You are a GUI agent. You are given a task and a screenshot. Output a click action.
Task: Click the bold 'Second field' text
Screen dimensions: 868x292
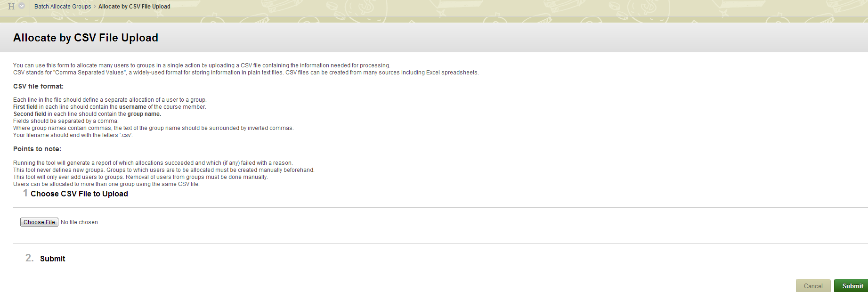pyautogui.click(x=30, y=114)
